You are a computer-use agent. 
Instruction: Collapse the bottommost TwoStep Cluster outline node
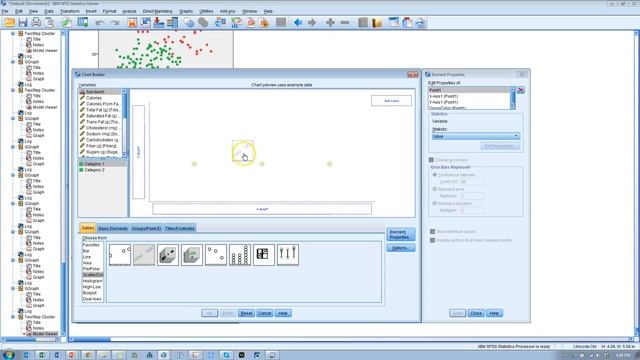13,317
